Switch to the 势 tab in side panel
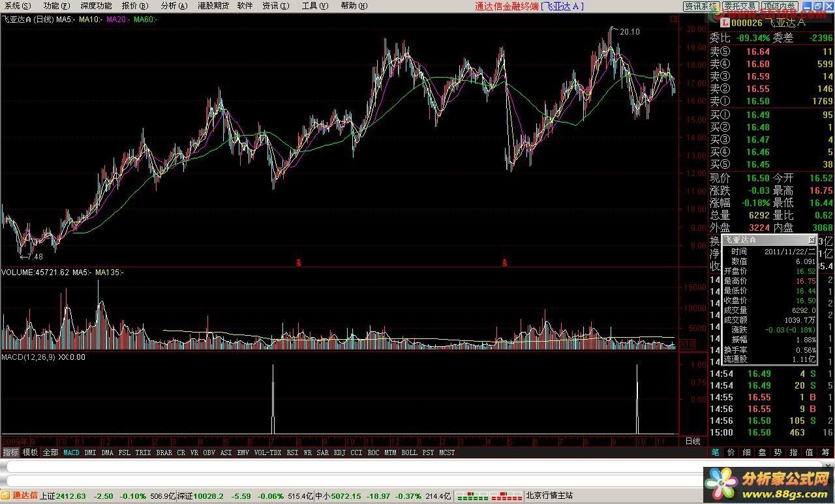 (778, 452)
